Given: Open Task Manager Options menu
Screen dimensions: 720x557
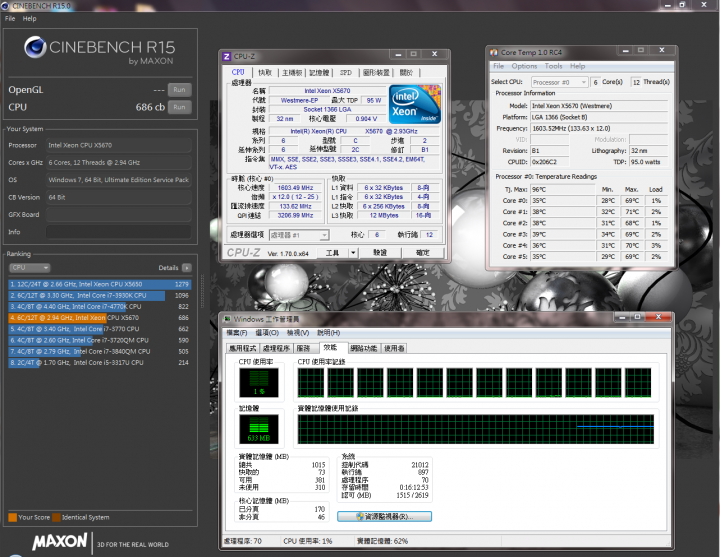Looking at the screenshot, I should 267,332.
